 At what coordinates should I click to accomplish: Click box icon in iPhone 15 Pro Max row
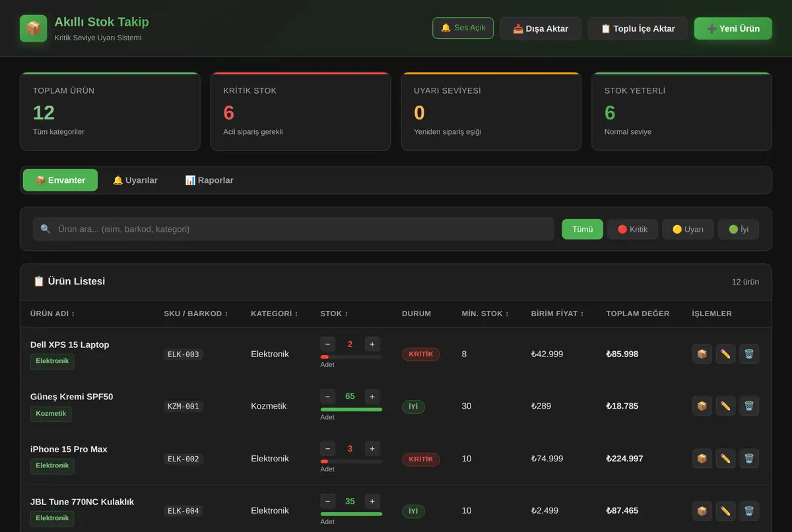pyautogui.click(x=702, y=459)
